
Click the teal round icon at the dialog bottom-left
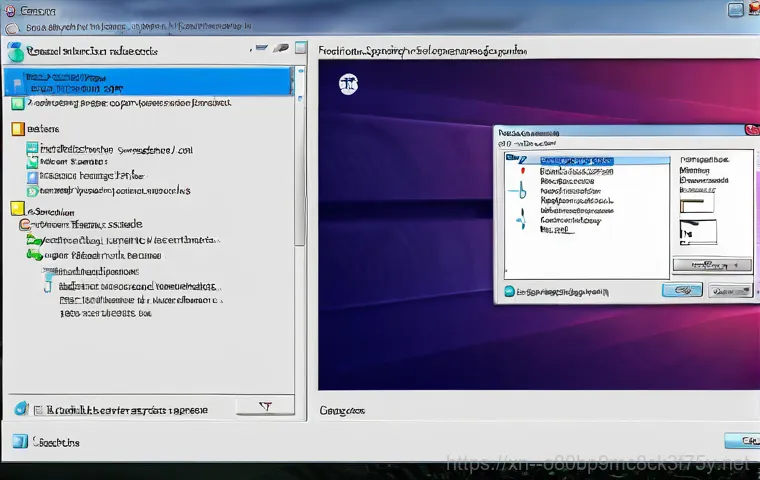(509, 291)
